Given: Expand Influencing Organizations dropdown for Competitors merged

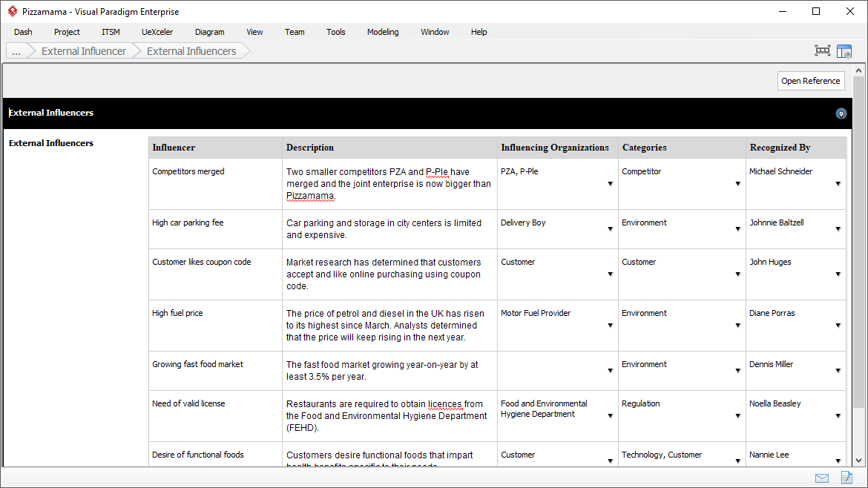Looking at the screenshot, I should pos(610,184).
